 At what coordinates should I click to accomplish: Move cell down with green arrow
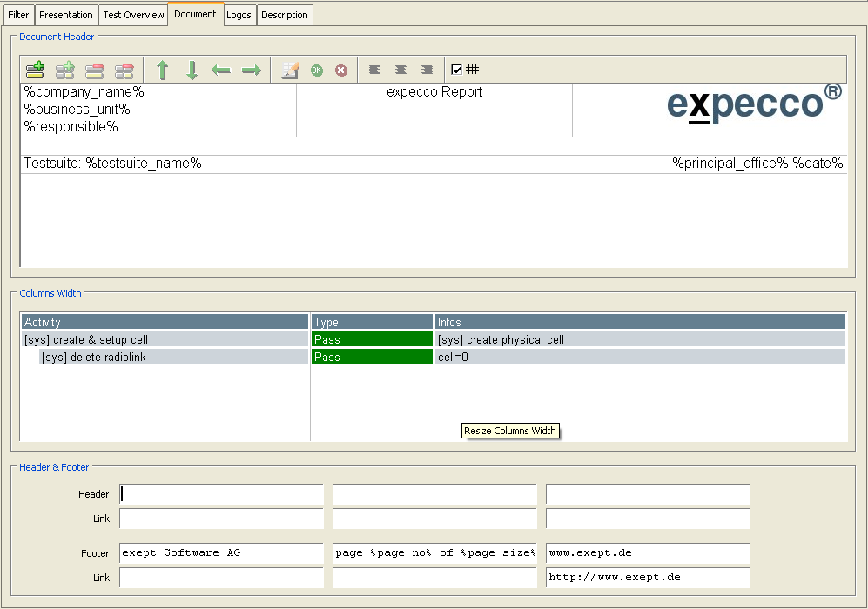[x=192, y=70]
